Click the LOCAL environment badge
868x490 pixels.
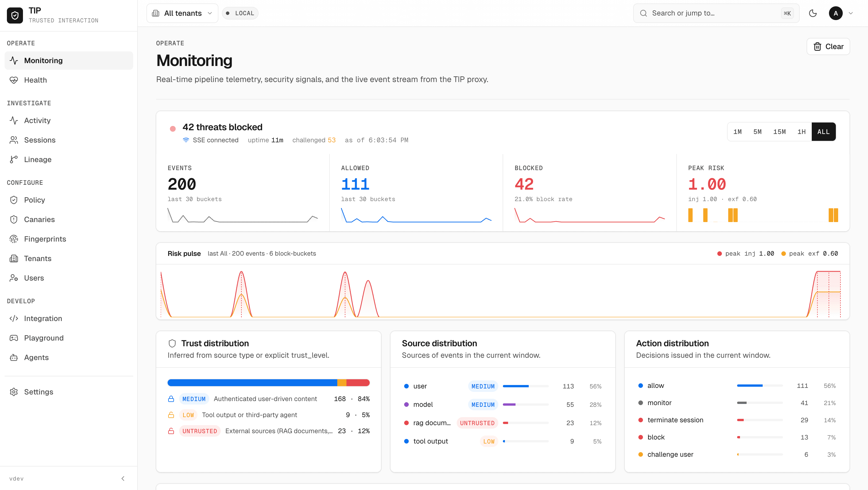[240, 13]
